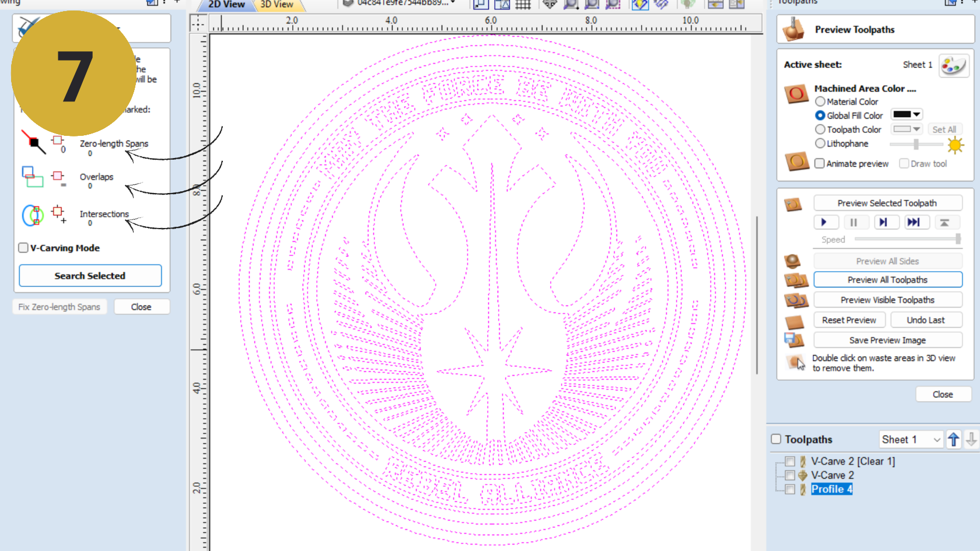Select the V-Carve 2 [Clear 1] toolpath
The width and height of the screenshot is (980, 551).
click(853, 461)
